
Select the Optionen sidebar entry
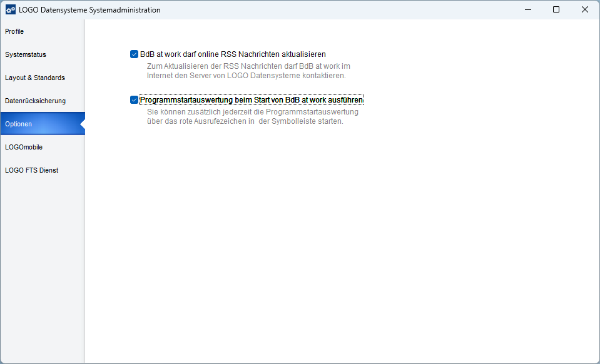pyautogui.click(x=43, y=124)
